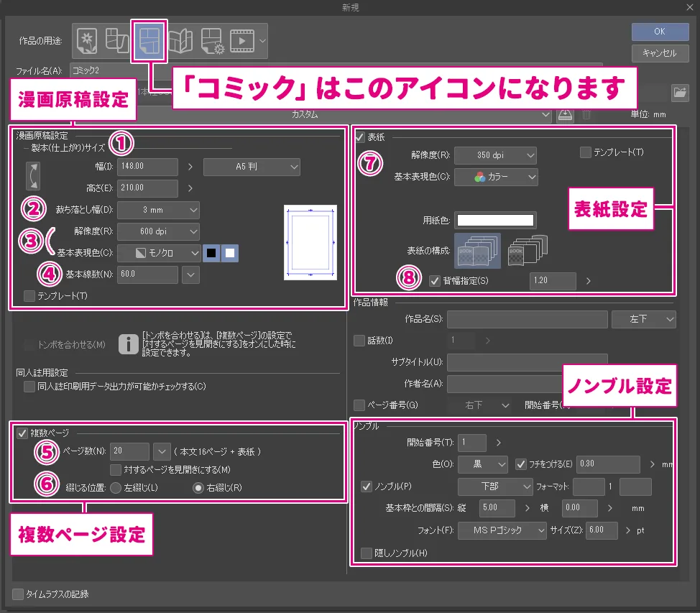
Task: Open the 600 dpi resolution dropdown
Action: 158,231
